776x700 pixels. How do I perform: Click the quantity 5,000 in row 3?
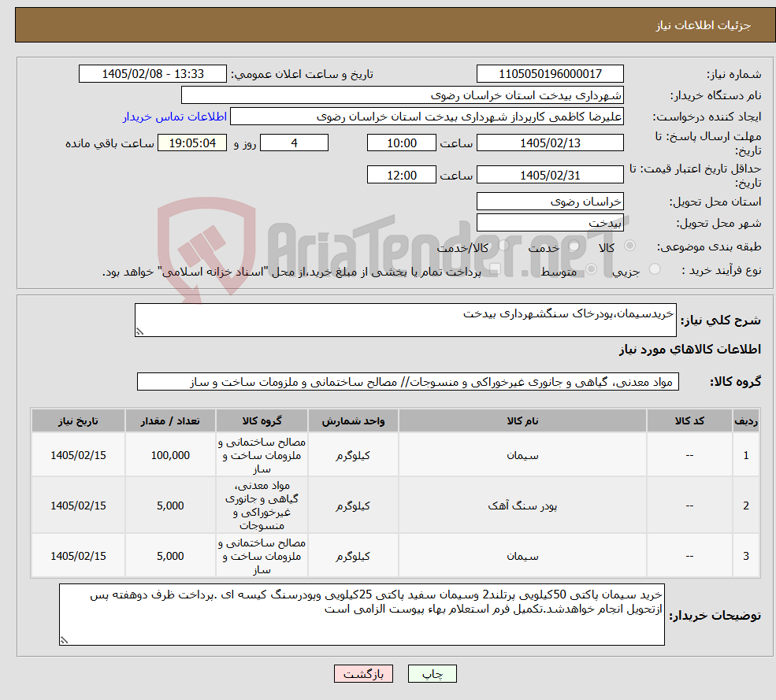tap(170, 556)
